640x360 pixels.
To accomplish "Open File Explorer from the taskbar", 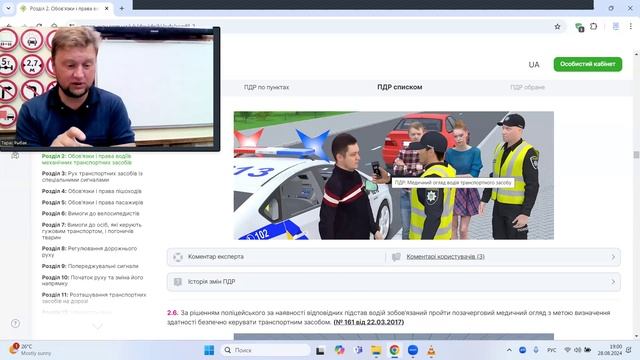I will [x=376, y=350].
